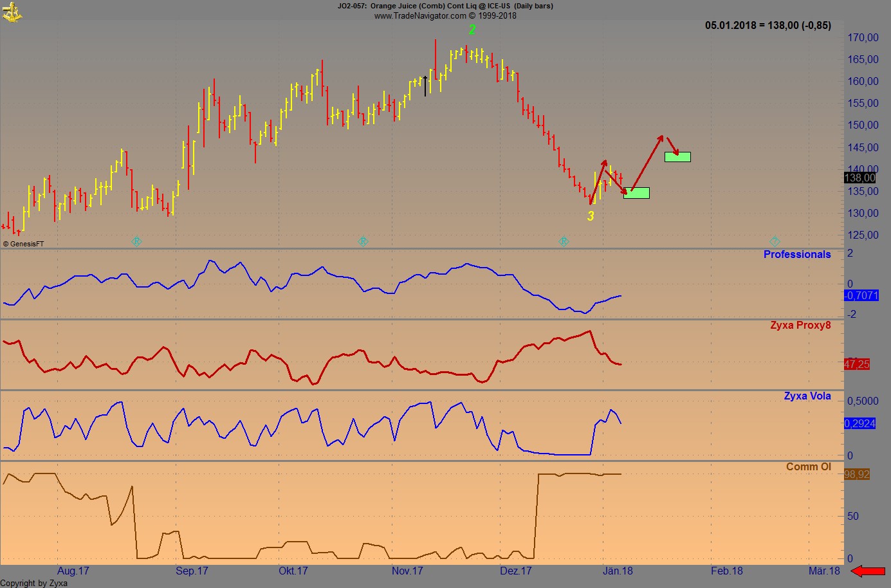Screen dimensions: 891x588
Task: Click the 05.01.2018 quote readout text
Action: click(767, 26)
